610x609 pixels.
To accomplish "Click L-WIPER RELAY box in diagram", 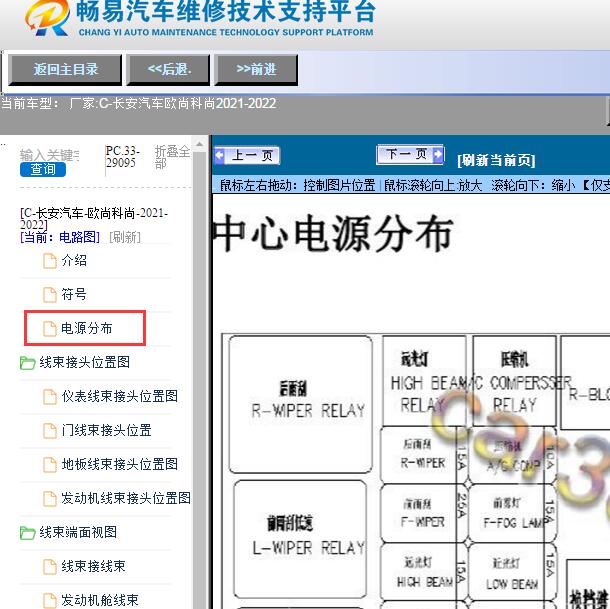I will (300, 539).
